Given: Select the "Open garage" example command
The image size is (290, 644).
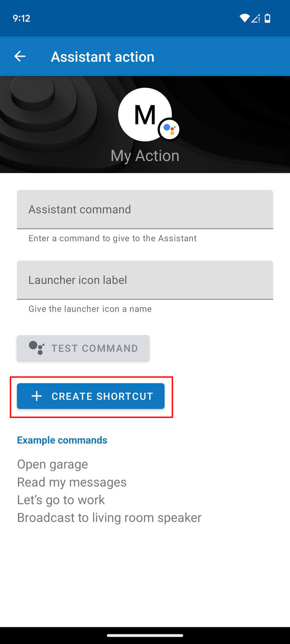Looking at the screenshot, I should tap(53, 464).
